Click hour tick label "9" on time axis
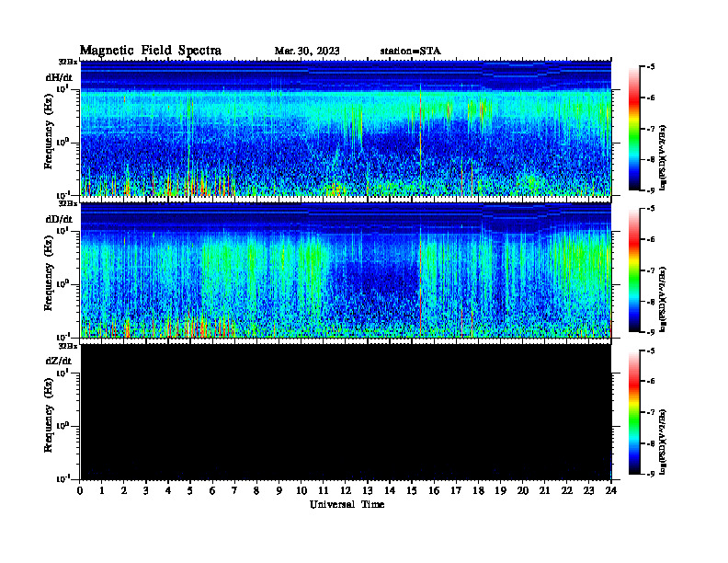The width and height of the screenshot is (728, 563). pyautogui.click(x=279, y=490)
